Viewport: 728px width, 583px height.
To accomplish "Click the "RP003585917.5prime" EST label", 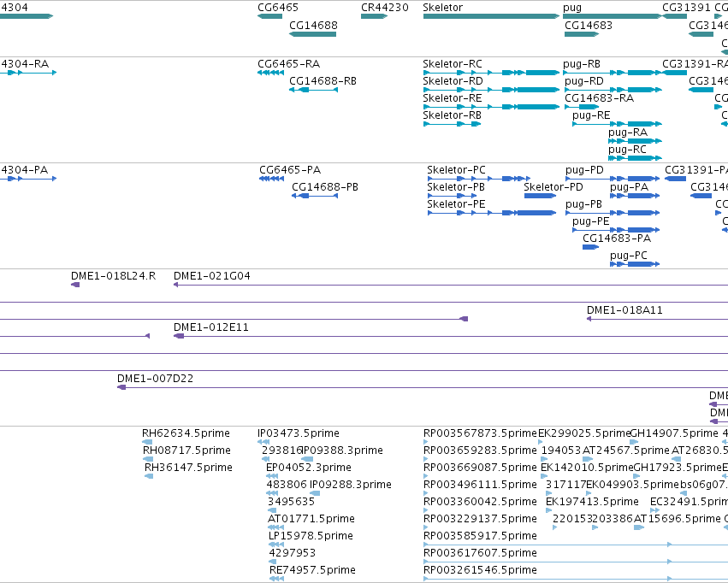I will [480, 536].
